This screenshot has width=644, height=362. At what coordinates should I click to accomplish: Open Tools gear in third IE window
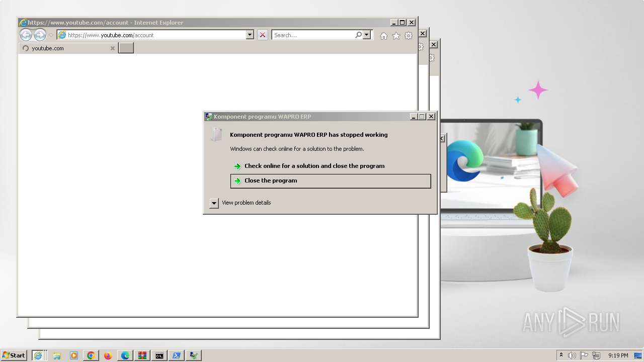(x=432, y=58)
